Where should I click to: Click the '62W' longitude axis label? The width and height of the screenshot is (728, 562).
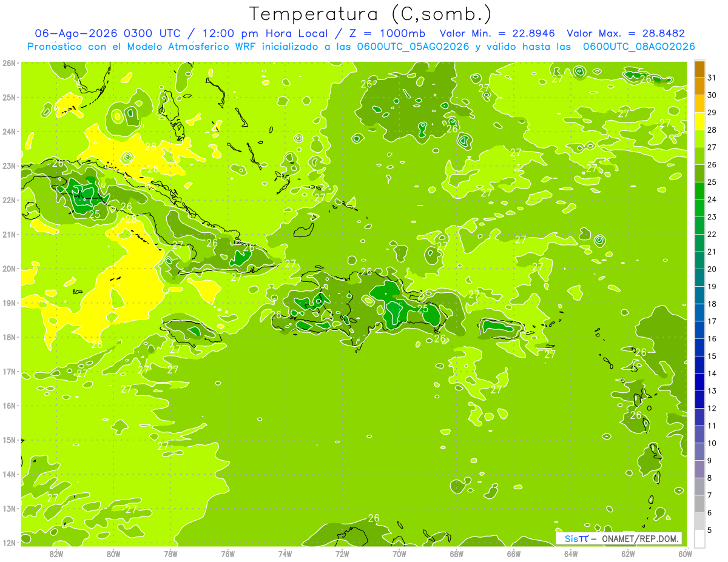tap(629, 554)
